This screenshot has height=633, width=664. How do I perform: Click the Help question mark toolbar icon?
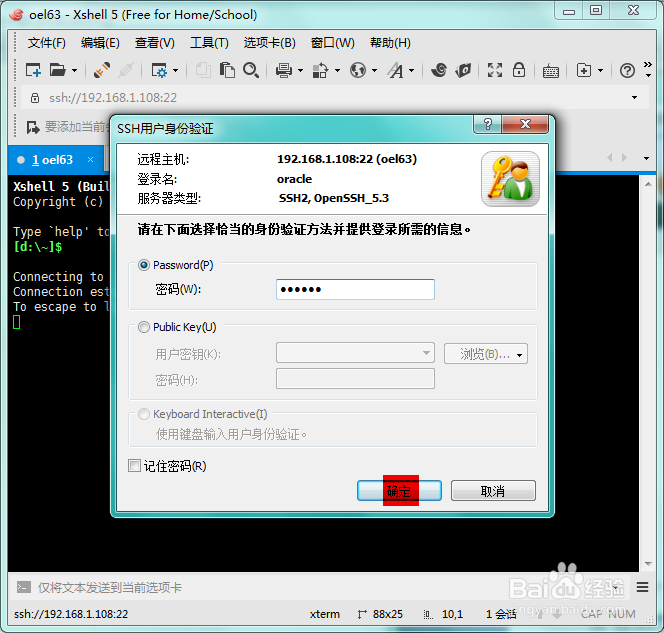click(x=627, y=70)
